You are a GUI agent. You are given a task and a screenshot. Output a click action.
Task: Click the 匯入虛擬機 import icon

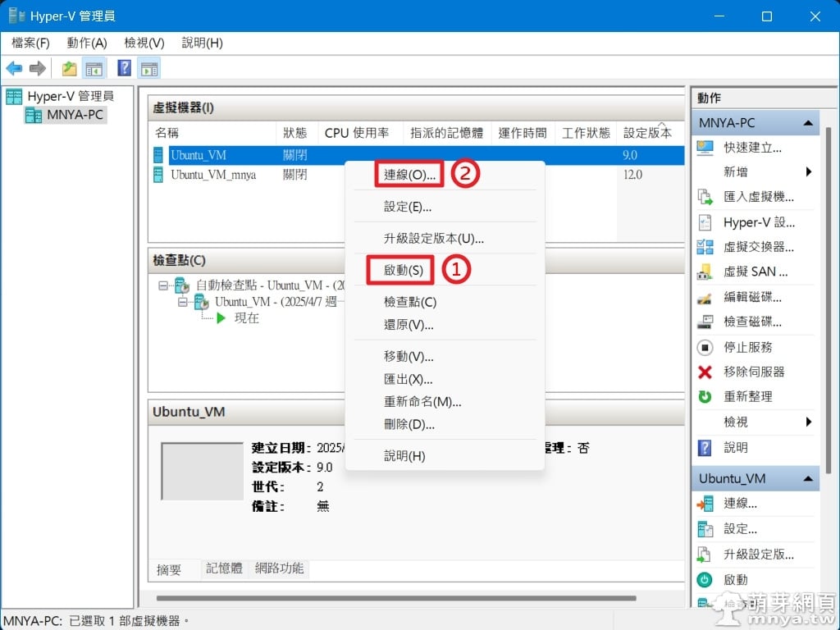(x=705, y=197)
